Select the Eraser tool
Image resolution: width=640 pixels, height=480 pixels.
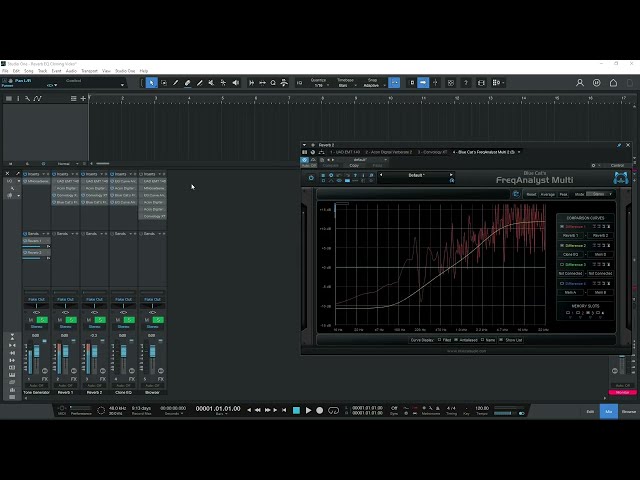click(187, 83)
